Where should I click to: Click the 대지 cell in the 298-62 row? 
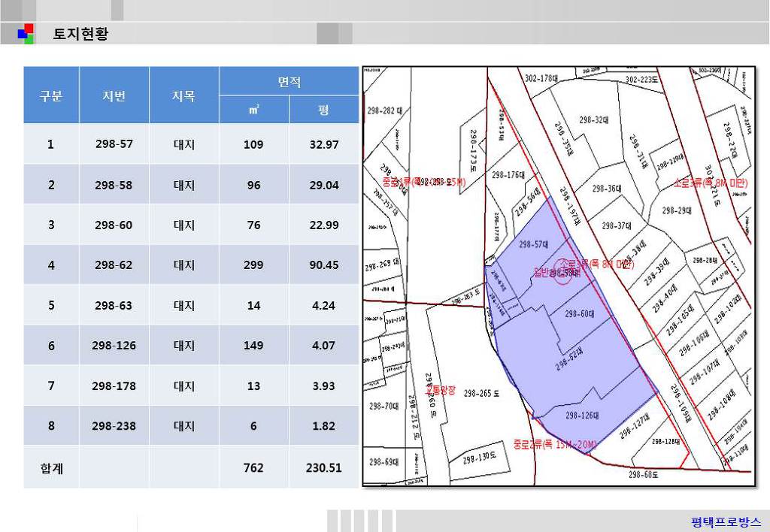[183, 265]
